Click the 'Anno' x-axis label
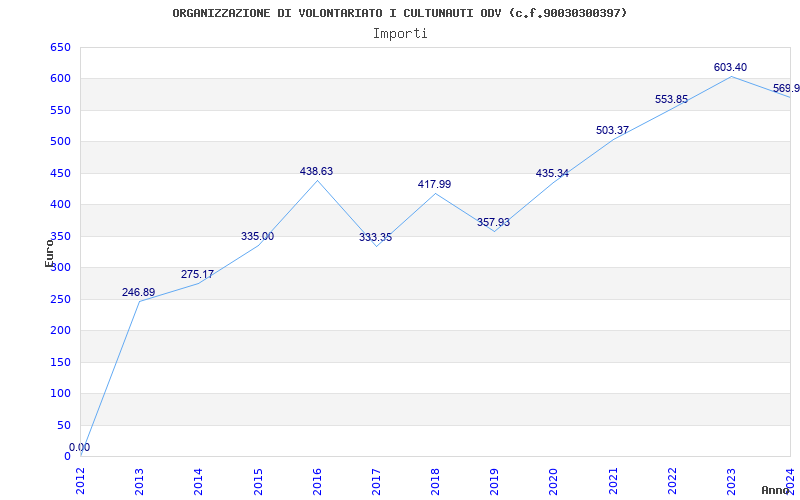This screenshot has height=500, width=800. coord(776,490)
